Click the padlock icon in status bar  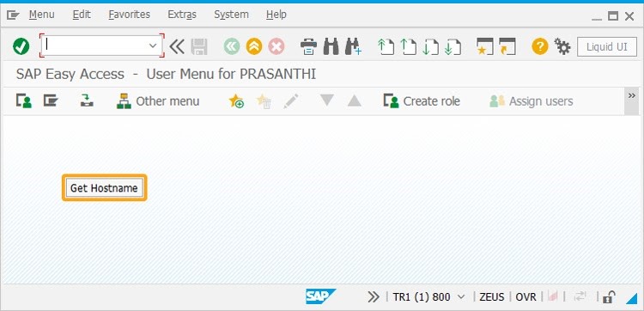point(609,296)
